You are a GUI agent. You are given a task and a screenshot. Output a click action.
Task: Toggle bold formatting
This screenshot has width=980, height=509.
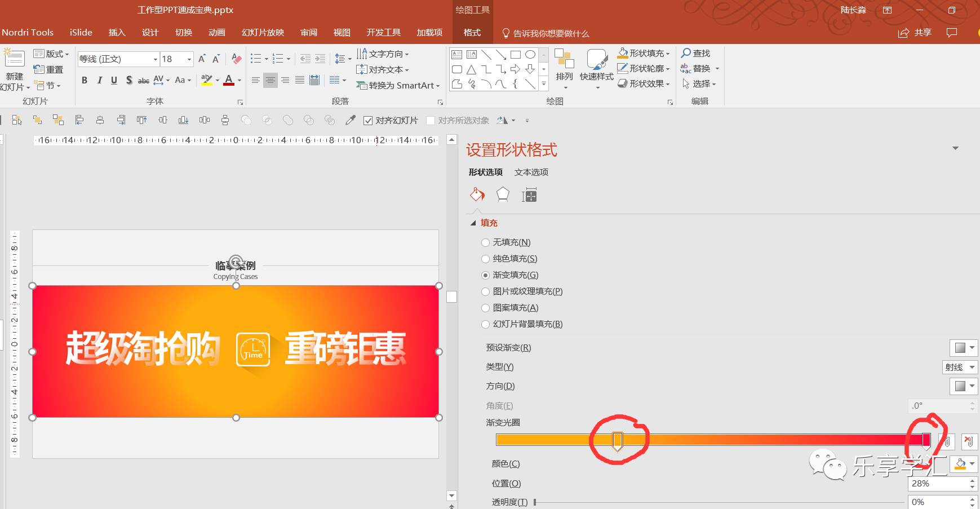pos(85,80)
